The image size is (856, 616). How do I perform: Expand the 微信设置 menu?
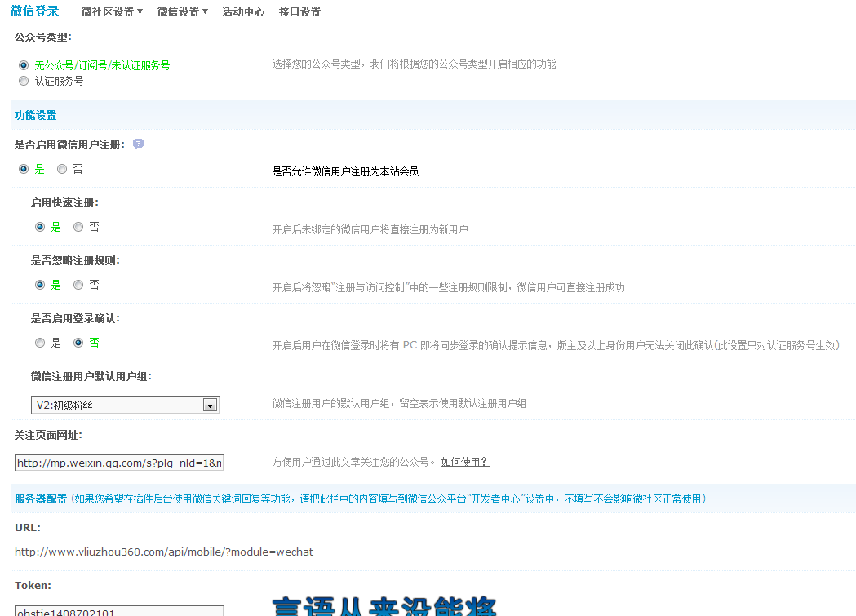click(182, 12)
